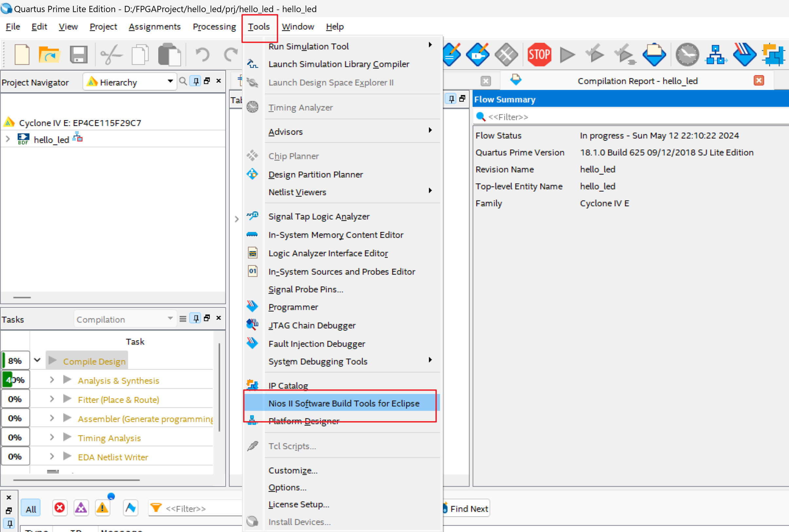Viewport: 789px width, 532px height.
Task: Click the Compile Design 8% progress bar
Action: (x=16, y=360)
